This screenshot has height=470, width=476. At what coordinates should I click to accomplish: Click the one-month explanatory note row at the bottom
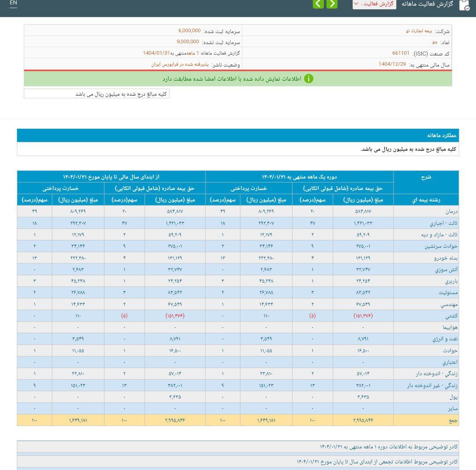[x=238, y=447]
